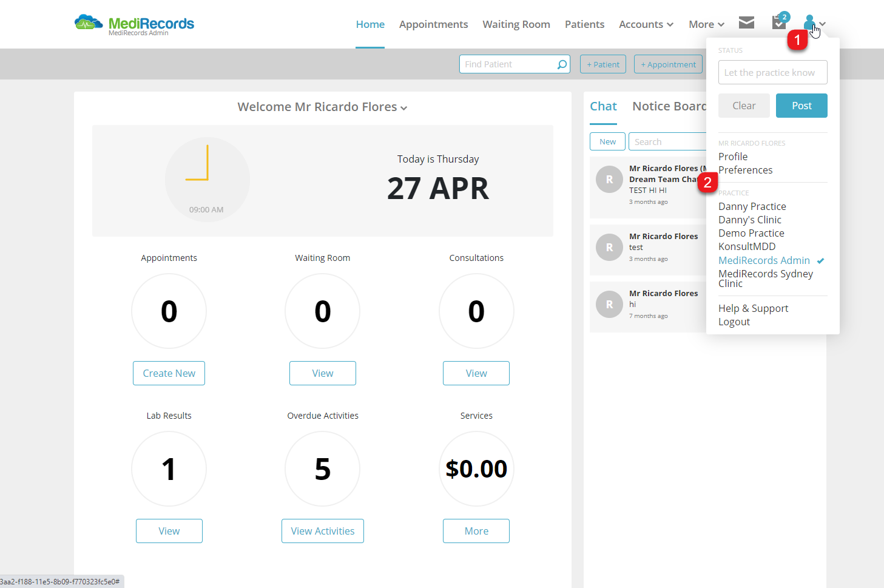Click the Services $0.00 circle
The height and width of the screenshot is (588, 884).
(476, 468)
